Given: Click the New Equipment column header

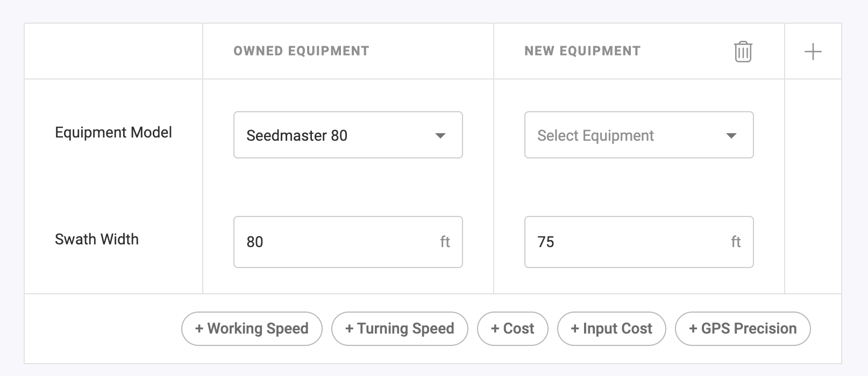Looking at the screenshot, I should pyautogui.click(x=582, y=51).
